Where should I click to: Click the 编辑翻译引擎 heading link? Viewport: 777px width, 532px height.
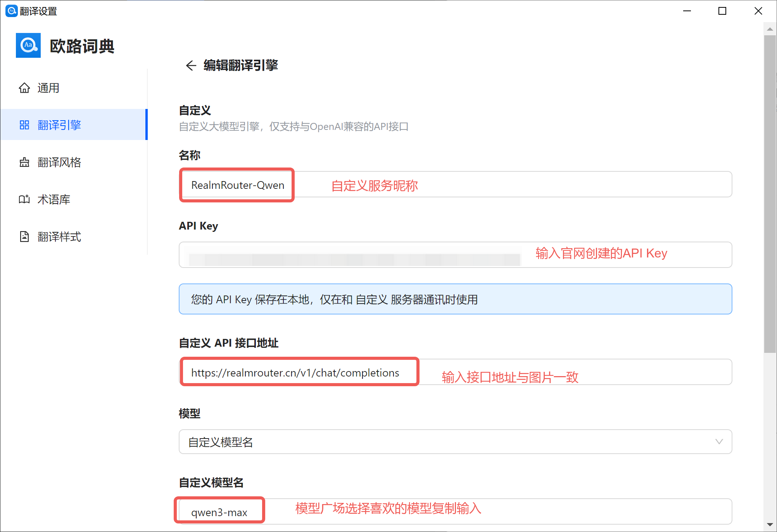(x=240, y=65)
